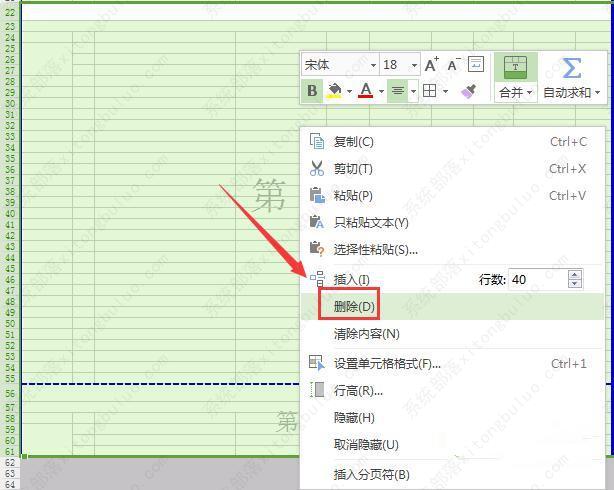Click the 行数 input field showing 40

tap(536, 280)
